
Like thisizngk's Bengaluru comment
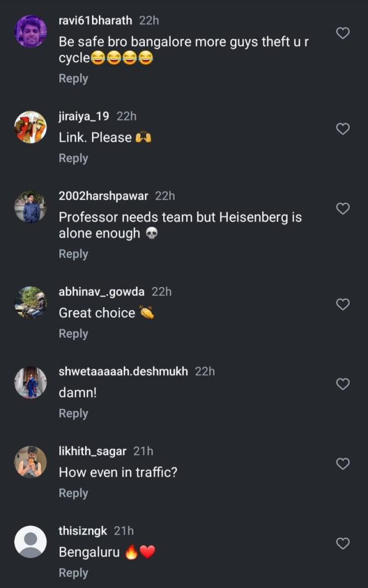click(343, 544)
